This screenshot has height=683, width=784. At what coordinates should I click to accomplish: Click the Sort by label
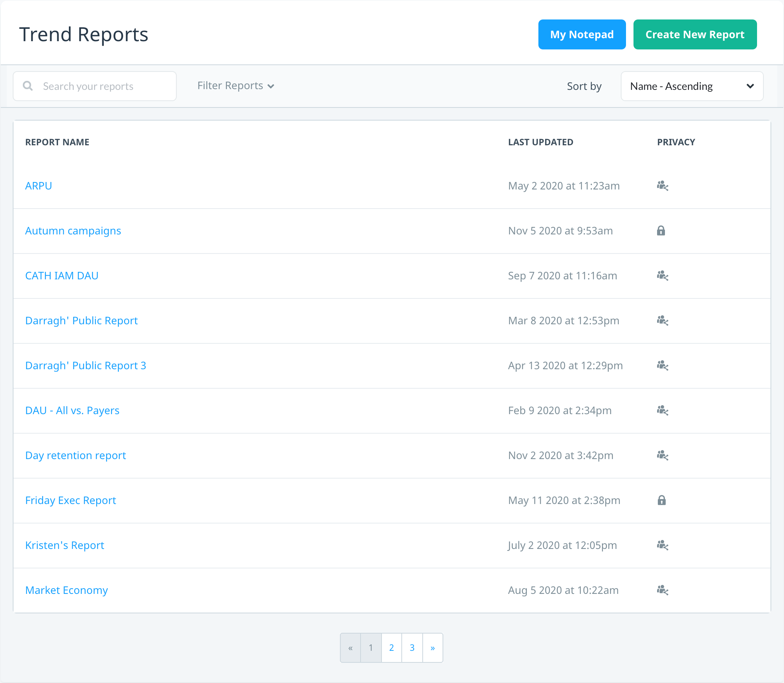pyautogui.click(x=584, y=86)
